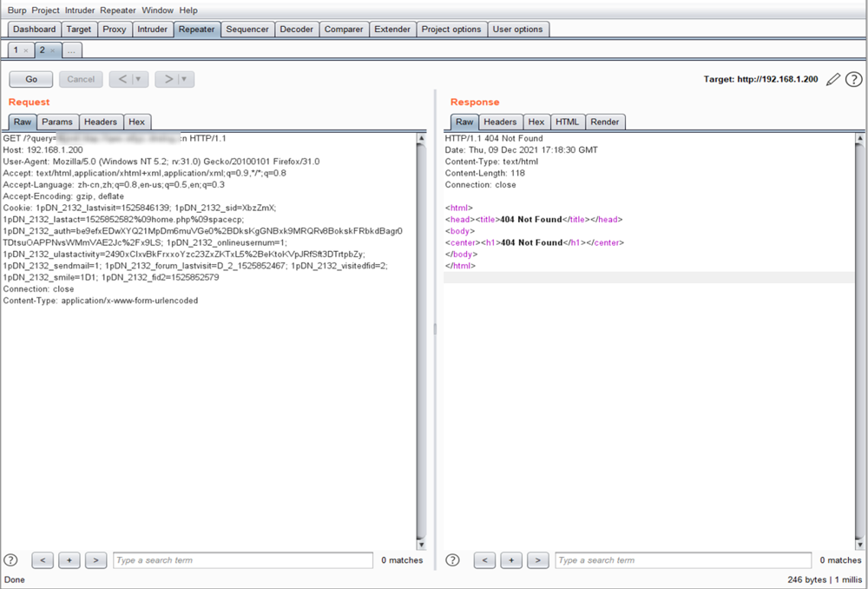Screen dimensions: 868x589
Task: Add a new Repeater tab with the ellipsis tab
Action: coord(71,50)
